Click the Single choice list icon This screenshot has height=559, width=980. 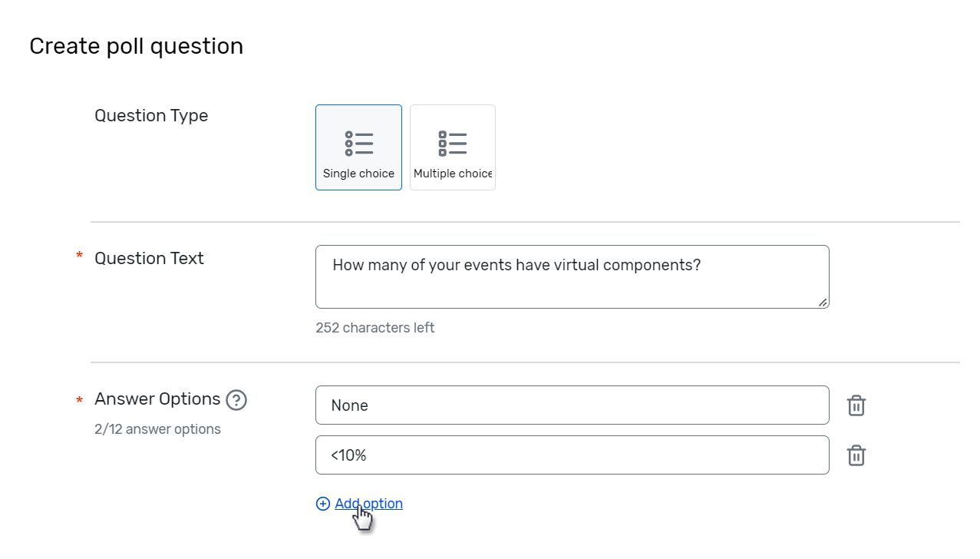point(358,142)
